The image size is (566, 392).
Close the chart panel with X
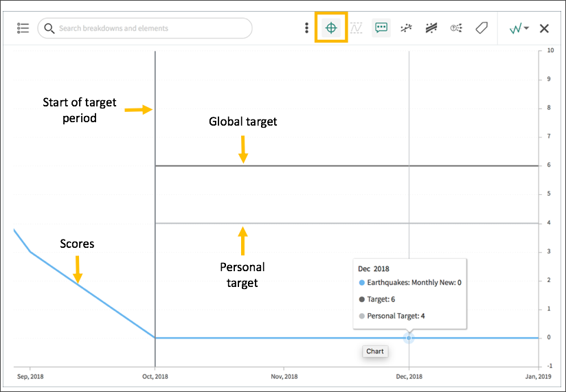point(544,28)
